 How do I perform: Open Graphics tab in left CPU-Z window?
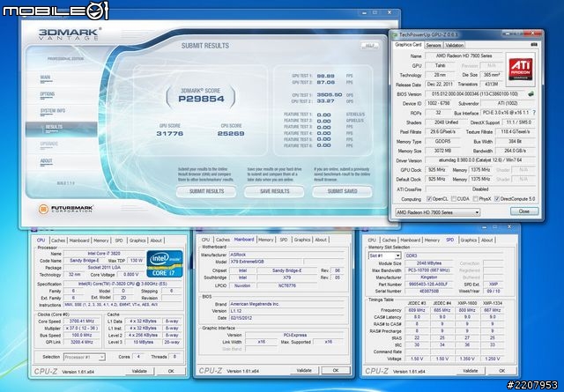(137, 240)
